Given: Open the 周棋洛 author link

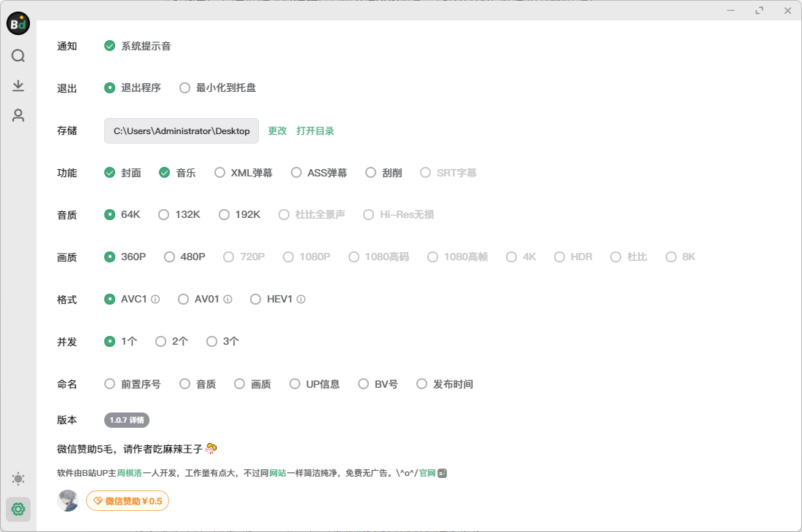Looking at the screenshot, I should [x=129, y=473].
